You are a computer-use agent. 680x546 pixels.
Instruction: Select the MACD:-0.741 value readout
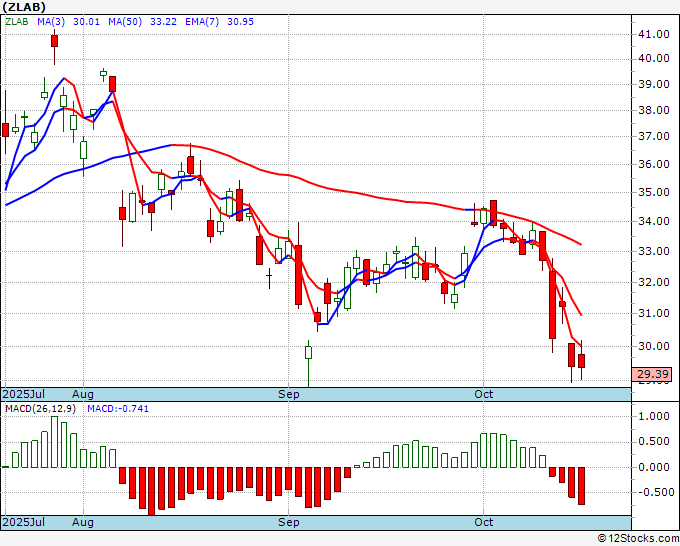(x=118, y=409)
